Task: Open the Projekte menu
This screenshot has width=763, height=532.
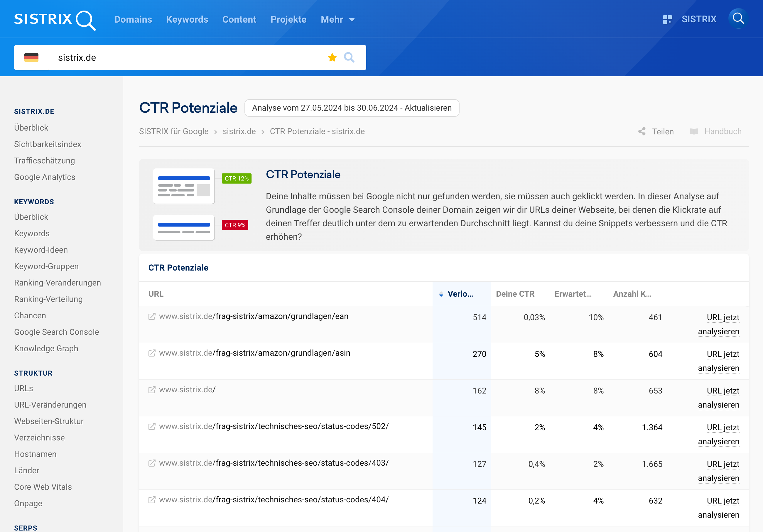Action: [288, 20]
